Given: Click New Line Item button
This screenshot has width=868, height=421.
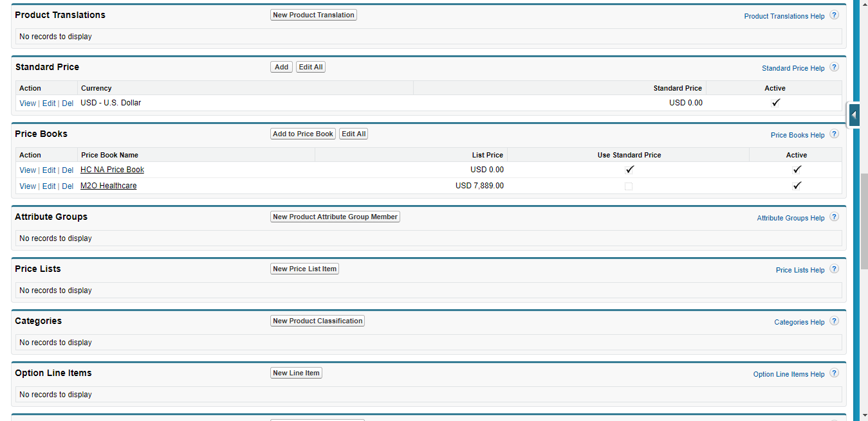Looking at the screenshot, I should 296,373.
